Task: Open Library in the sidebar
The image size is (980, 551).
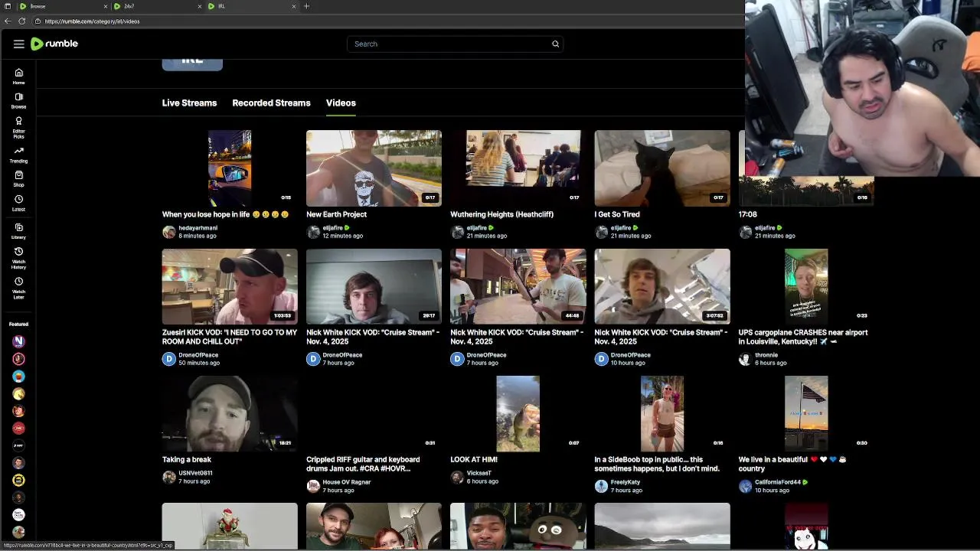Action: coord(18,231)
